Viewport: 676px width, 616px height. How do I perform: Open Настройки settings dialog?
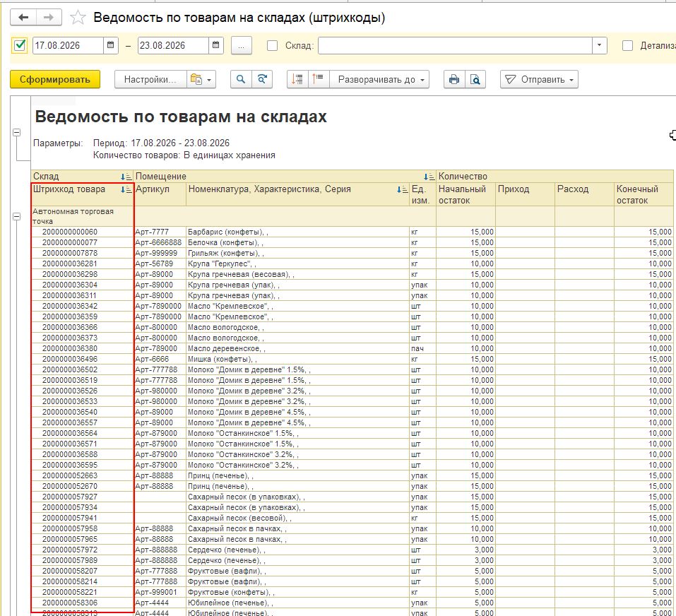150,79
